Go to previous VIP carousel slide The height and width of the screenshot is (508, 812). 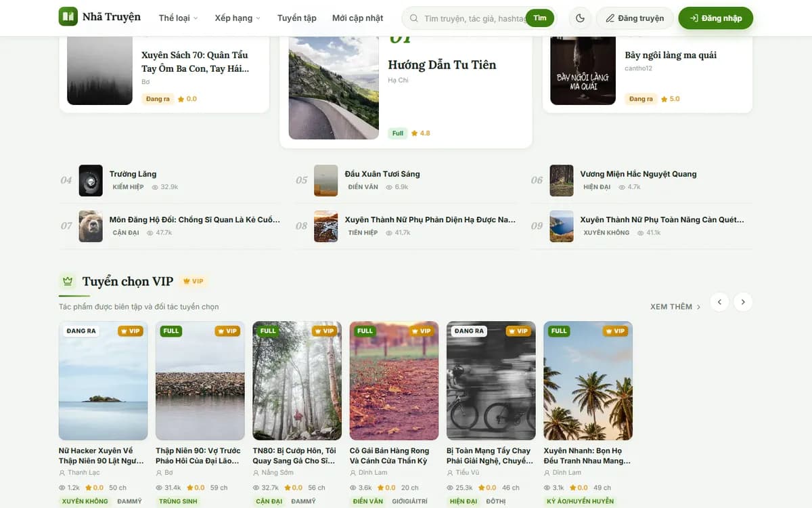(x=719, y=302)
